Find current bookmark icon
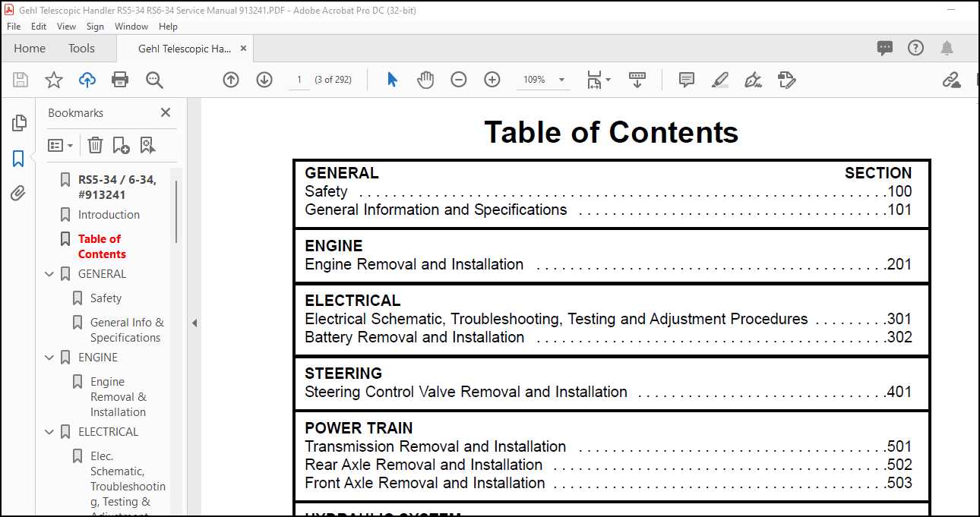Screen dimensions: 980x517 (147, 145)
